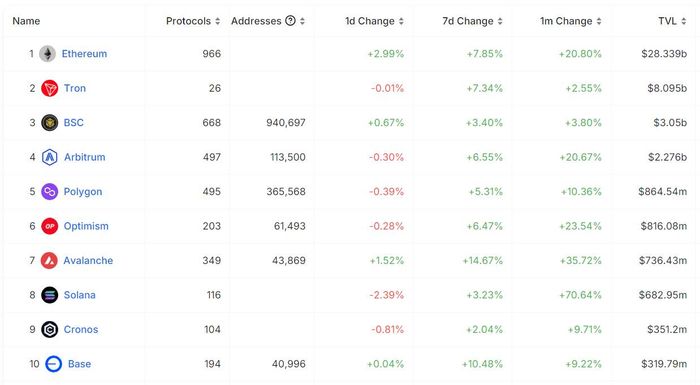Click the blue Base logo icon

tap(54, 364)
